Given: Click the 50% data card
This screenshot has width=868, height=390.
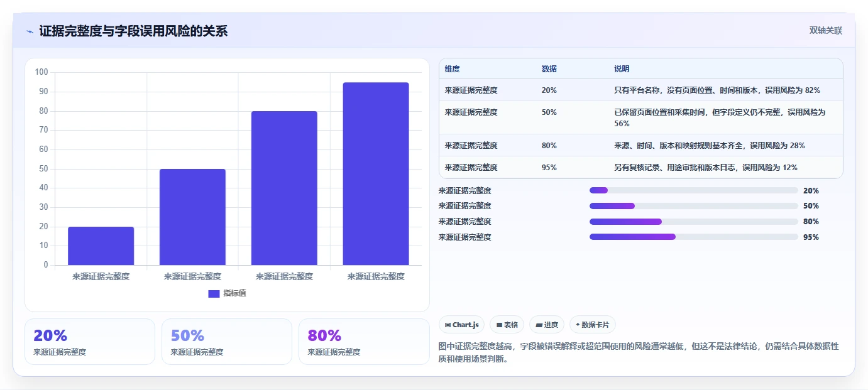Looking at the screenshot, I should 227,342.
